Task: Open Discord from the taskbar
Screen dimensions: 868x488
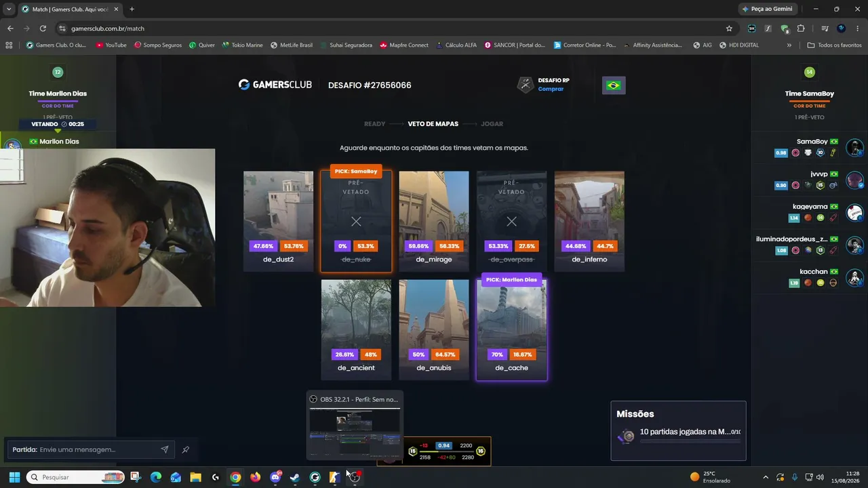Action: (275, 477)
